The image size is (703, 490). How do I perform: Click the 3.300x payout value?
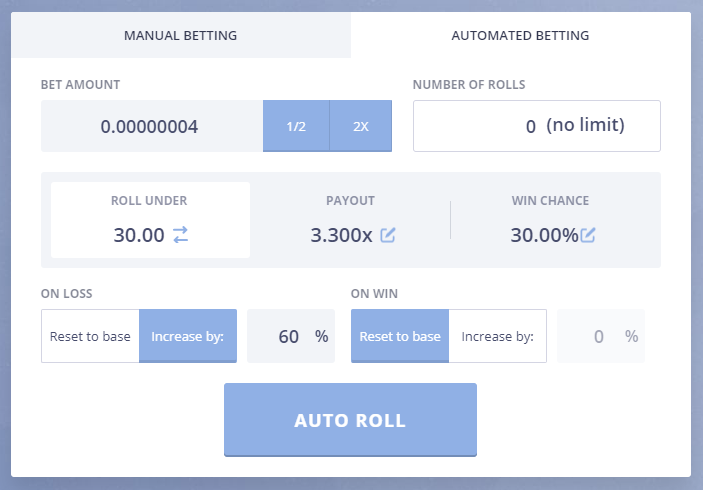(341, 235)
